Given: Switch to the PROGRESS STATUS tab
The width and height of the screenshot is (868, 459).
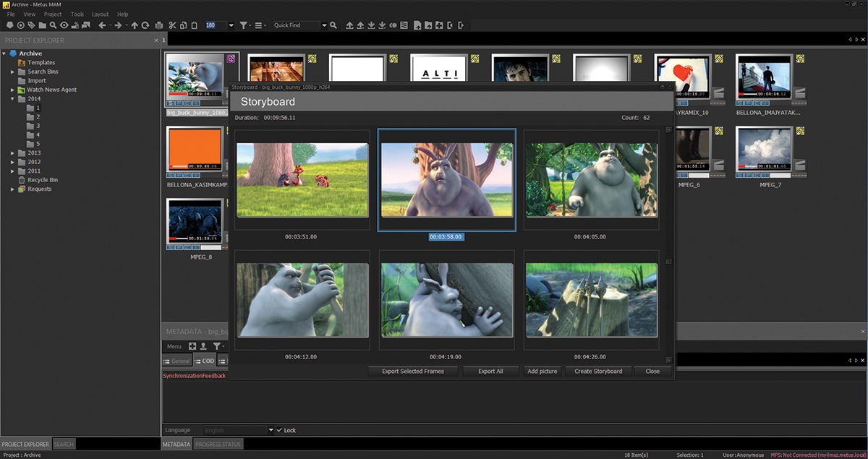Looking at the screenshot, I should [218, 444].
